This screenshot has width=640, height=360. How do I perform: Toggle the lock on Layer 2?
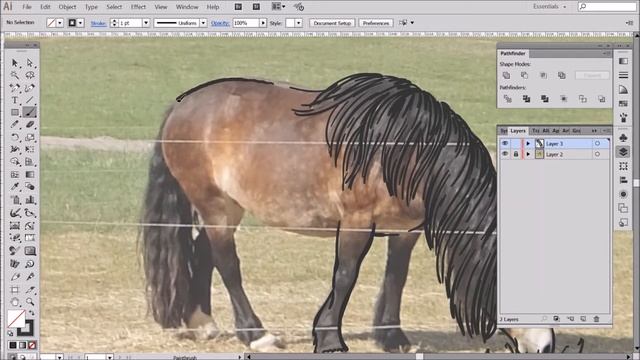tap(516, 154)
